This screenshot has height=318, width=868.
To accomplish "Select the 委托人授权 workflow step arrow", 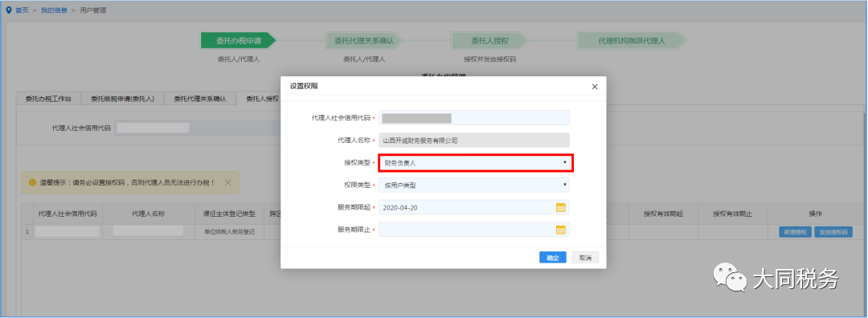I will pyautogui.click(x=489, y=40).
